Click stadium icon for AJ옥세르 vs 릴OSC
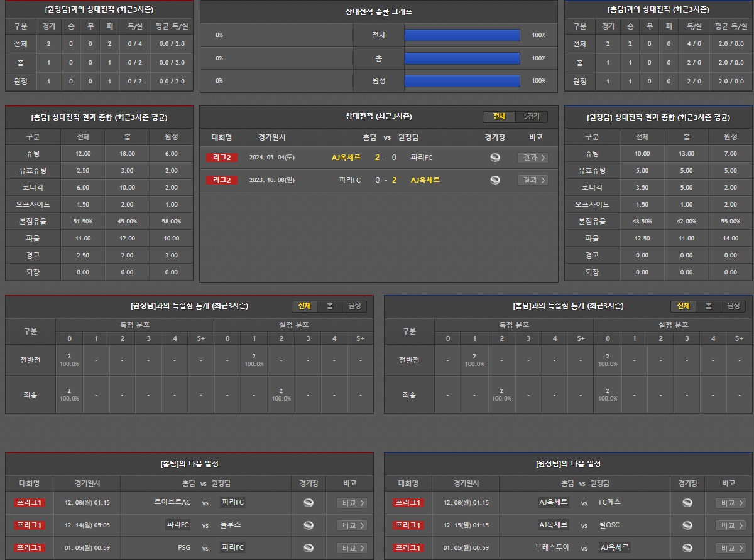Viewport: 754px width, 560px height. click(x=687, y=525)
